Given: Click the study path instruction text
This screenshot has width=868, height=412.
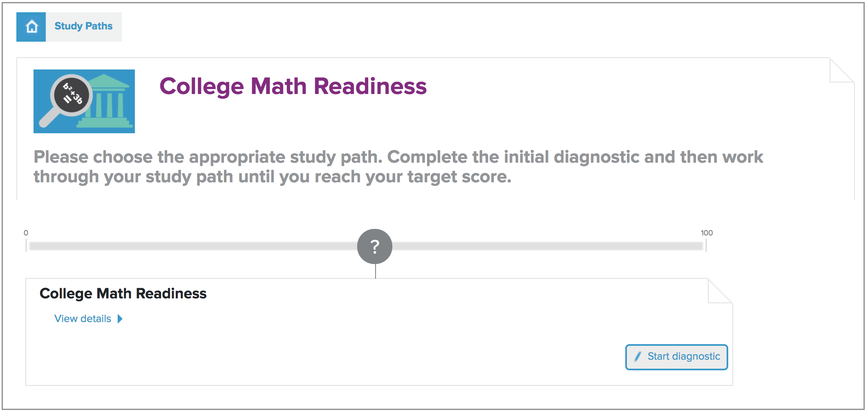Looking at the screenshot, I should coord(398,167).
